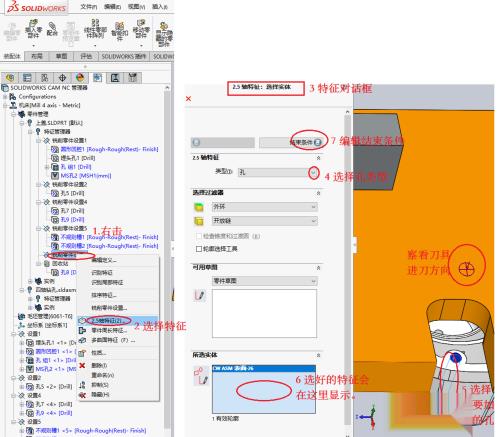Switch to the 评估 (Evaluate) ribbon tab
Screen dimensions: 500x437
[86, 56]
